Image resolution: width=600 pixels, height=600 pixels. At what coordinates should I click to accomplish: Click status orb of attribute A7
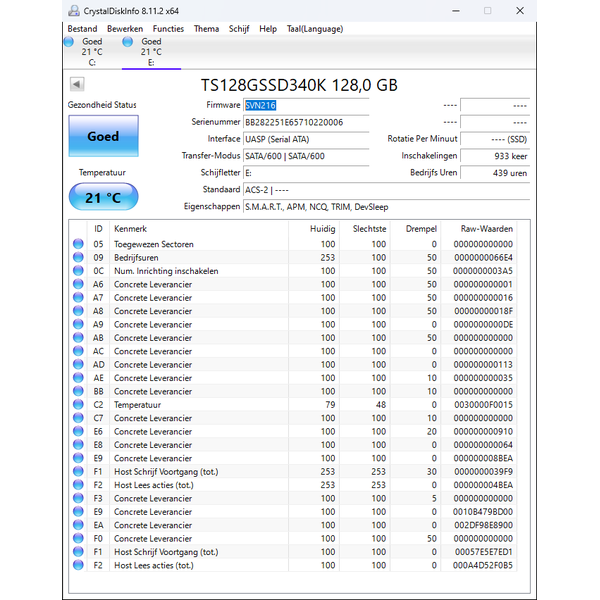[x=78, y=297]
